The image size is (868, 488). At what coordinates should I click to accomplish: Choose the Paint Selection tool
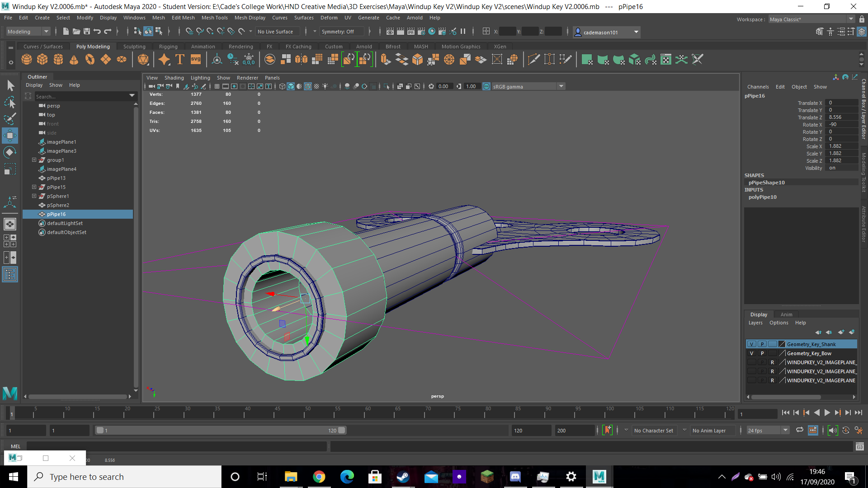(10, 119)
